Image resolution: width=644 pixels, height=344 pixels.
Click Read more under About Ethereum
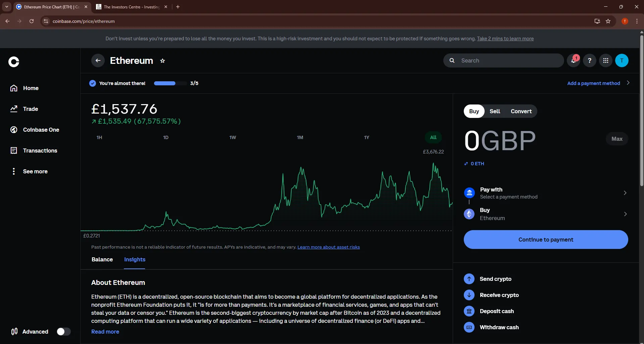[105, 332]
